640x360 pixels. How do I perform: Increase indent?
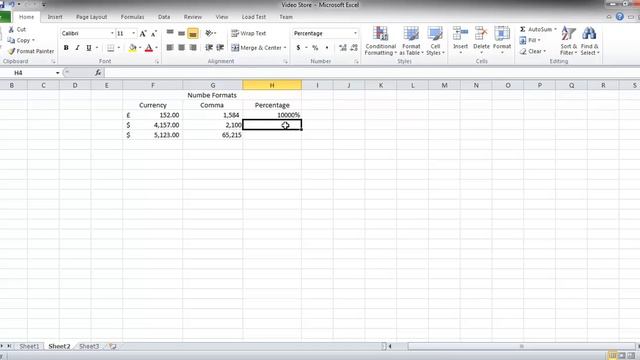click(x=220, y=48)
